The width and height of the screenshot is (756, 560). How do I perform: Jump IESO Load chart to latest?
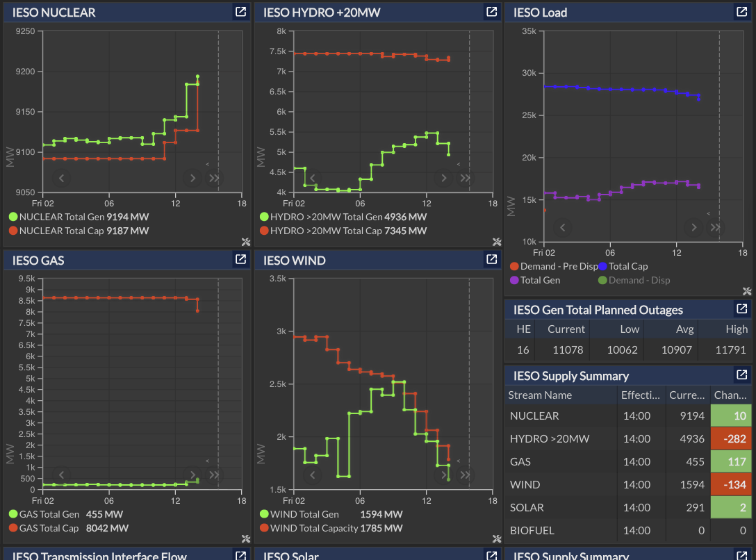[715, 227]
